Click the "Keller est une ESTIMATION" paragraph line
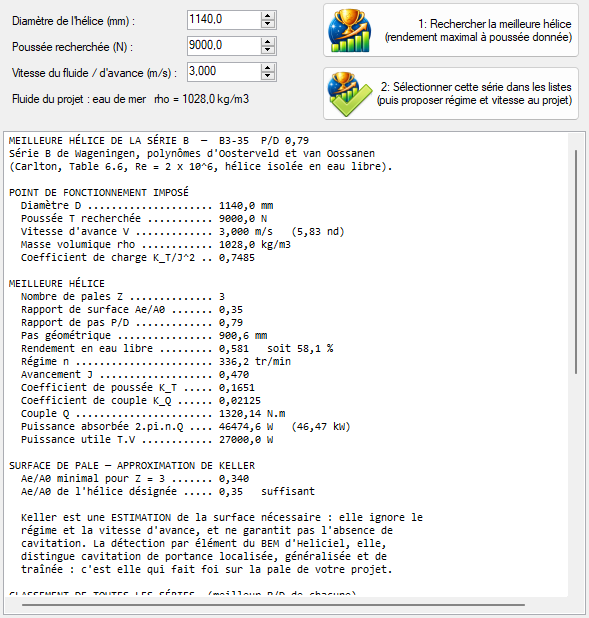The width and height of the screenshot is (589, 618). [x=222, y=517]
